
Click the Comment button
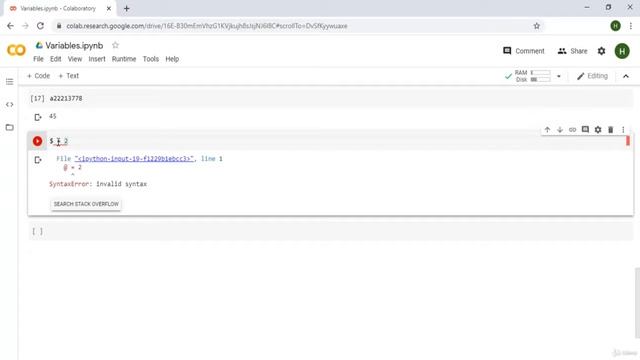(x=524, y=51)
